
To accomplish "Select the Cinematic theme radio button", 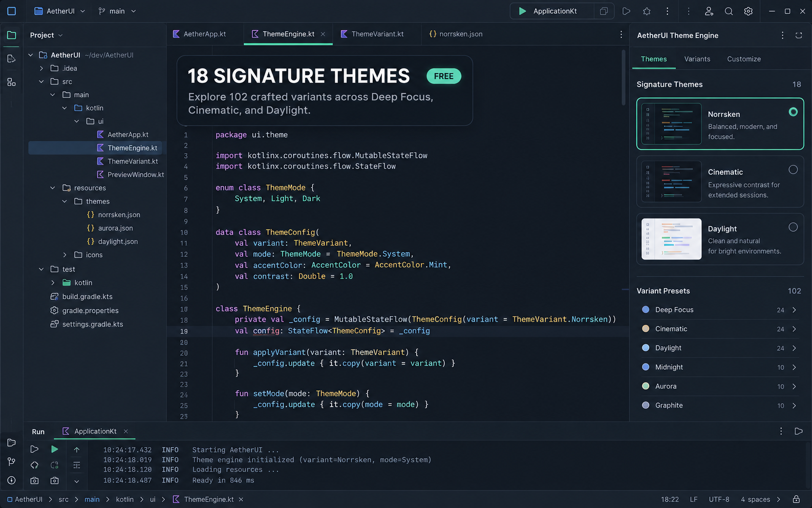I will 793,170.
